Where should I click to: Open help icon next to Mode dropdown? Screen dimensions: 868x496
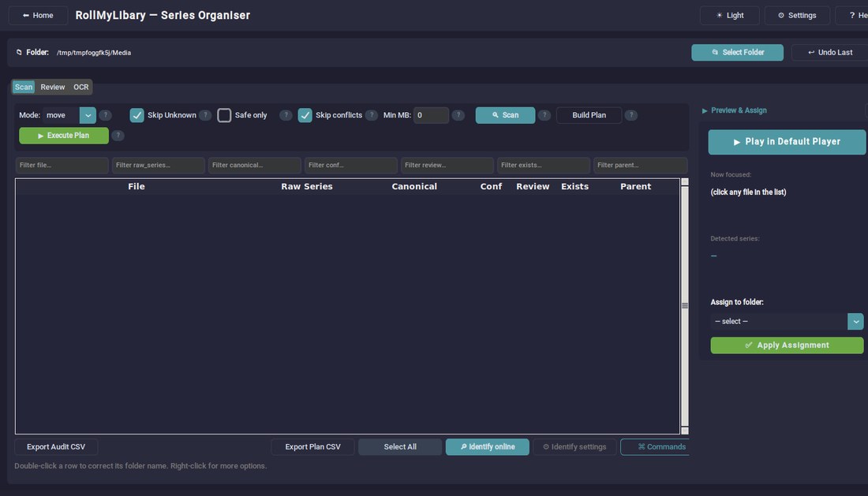point(105,115)
